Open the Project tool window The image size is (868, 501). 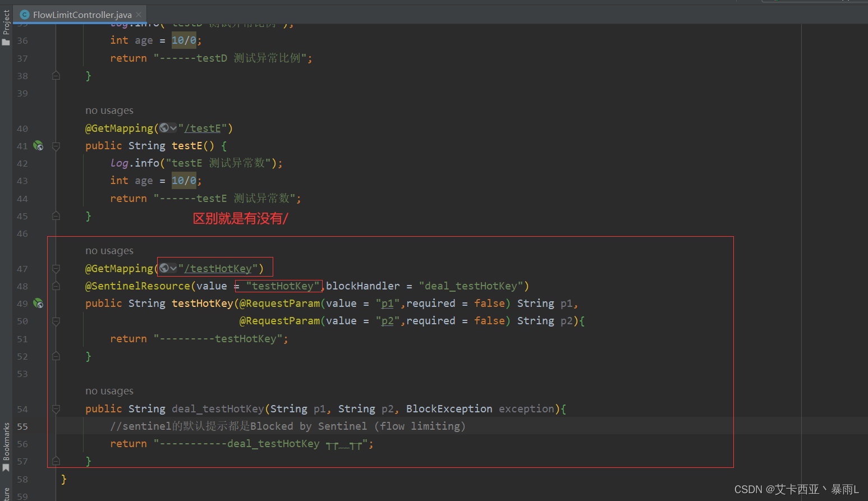click(6, 28)
